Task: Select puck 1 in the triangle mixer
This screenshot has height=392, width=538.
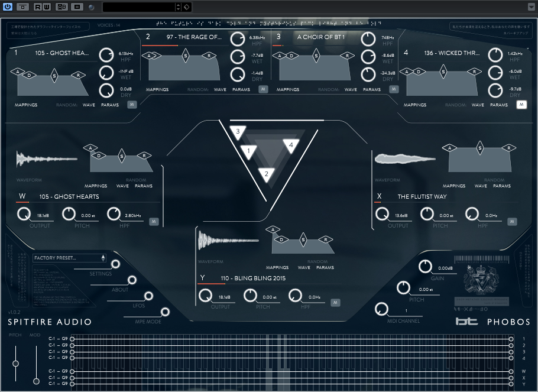Action: [248, 152]
